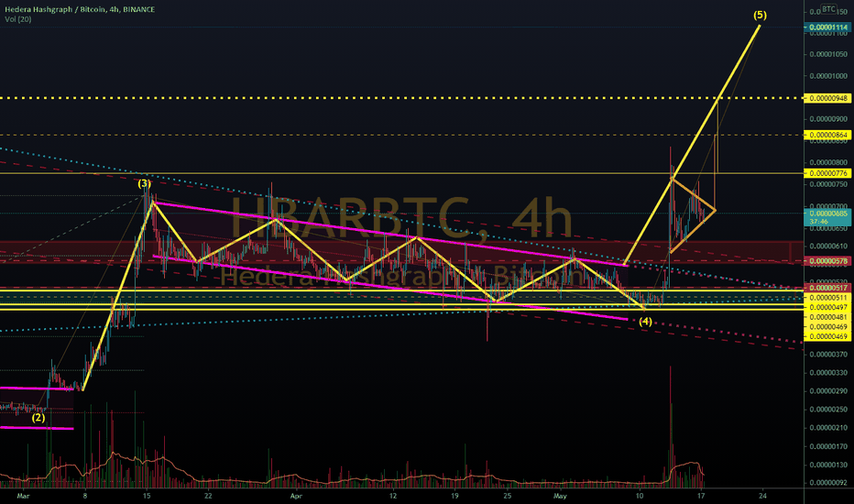Click the 0.00000750 axis price tick
The width and height of the screenshot is (854, 504).
(827, 184)
